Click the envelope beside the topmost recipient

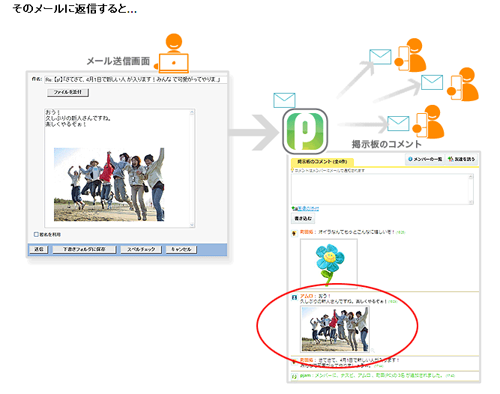[x=380, y=57]
